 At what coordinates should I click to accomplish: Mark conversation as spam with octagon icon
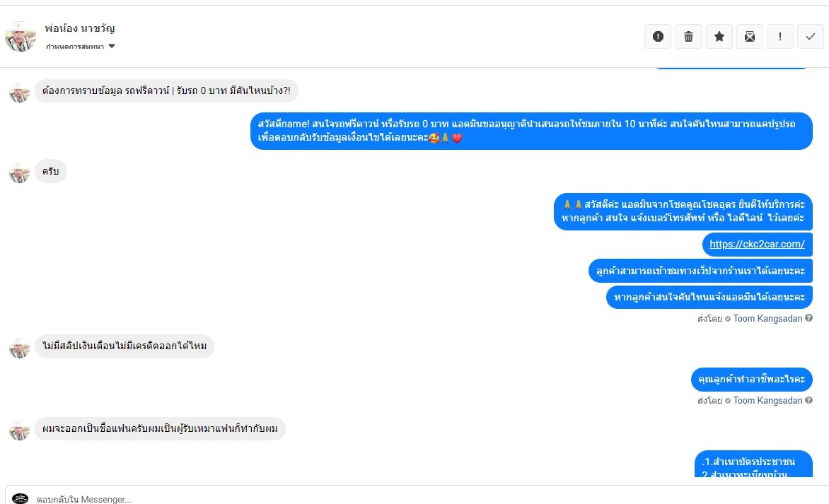click(x=658, y=37)
